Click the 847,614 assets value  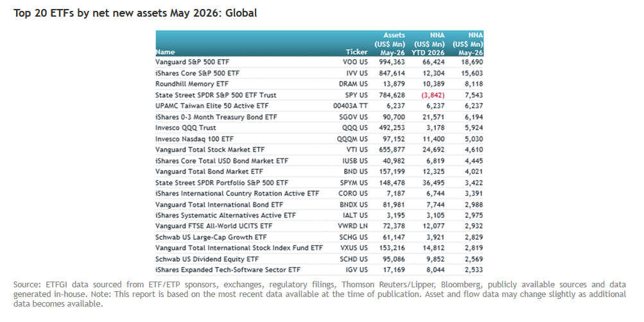392,73
